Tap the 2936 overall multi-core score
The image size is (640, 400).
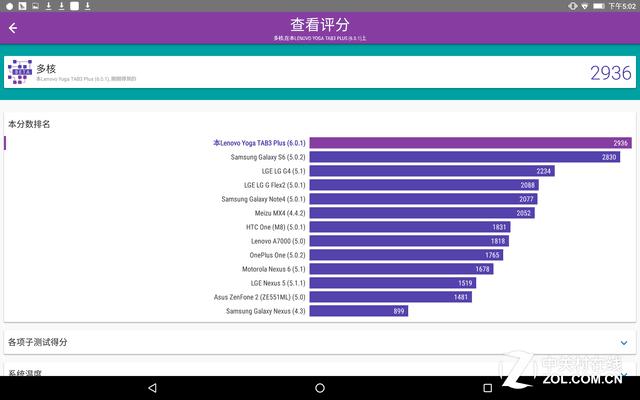coord(611,73)
